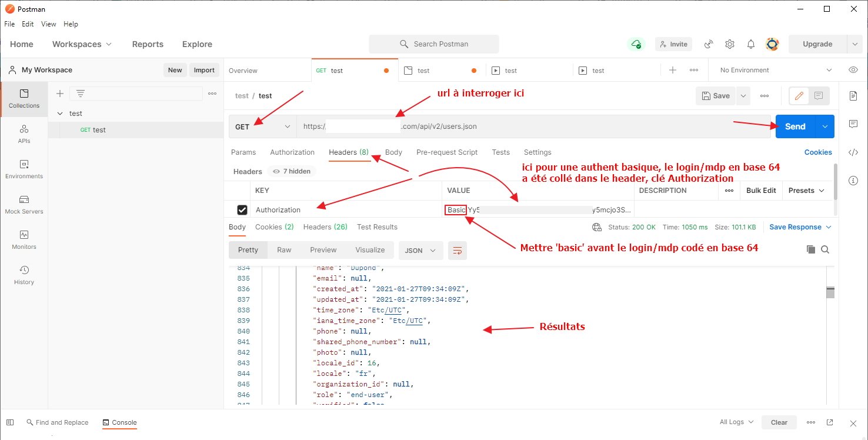Screen dimensions: 868x440
Task: Copy response using the copy icon
Action: click(811, 249)
